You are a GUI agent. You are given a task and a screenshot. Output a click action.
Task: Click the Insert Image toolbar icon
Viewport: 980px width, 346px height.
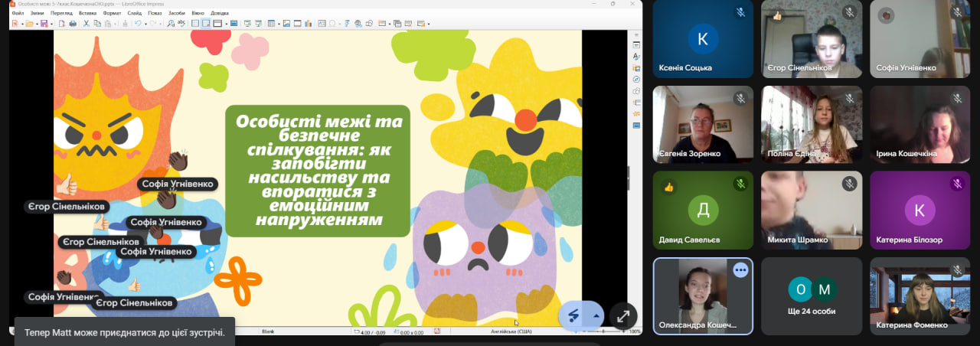(286, 24)
